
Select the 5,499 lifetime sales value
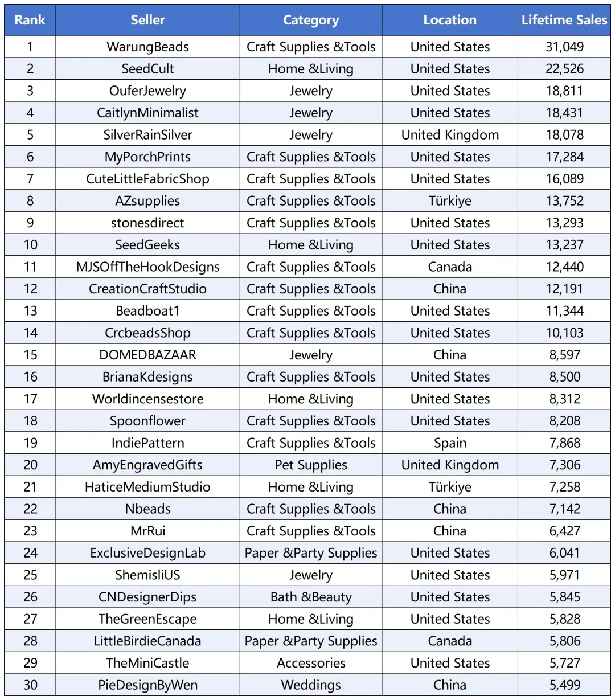click(x=564, y=685)
